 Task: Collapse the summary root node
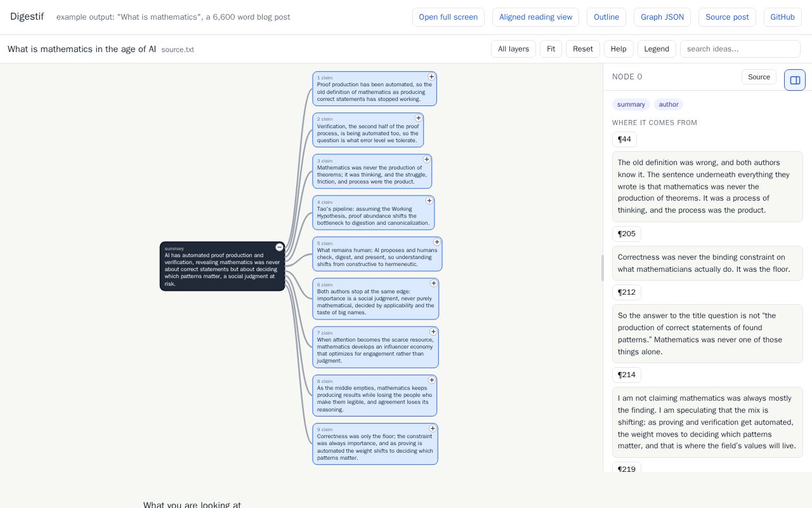pyautogui.click(x=279, y=247)
